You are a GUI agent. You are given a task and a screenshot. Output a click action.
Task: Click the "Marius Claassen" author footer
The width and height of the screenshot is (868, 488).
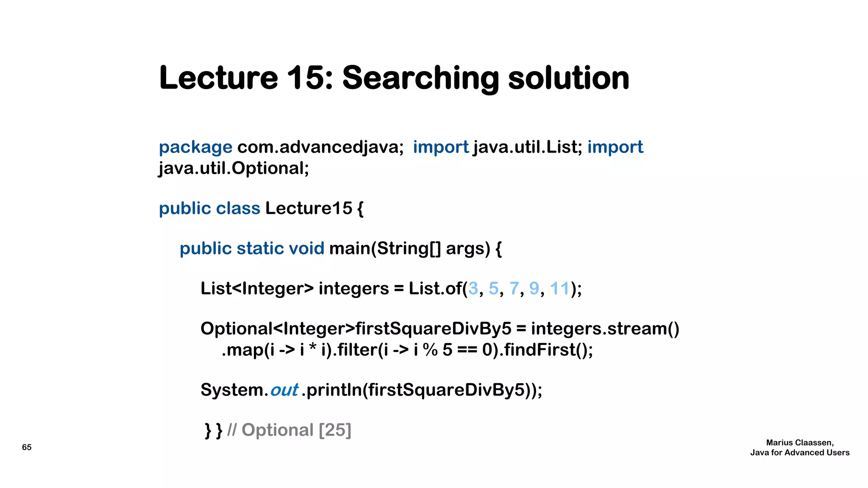799,443
